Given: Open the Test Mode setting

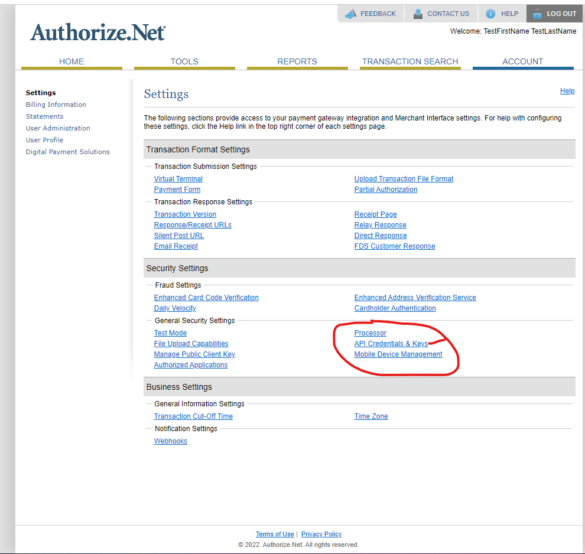Looking at the screenshot, I should point(170,333).
